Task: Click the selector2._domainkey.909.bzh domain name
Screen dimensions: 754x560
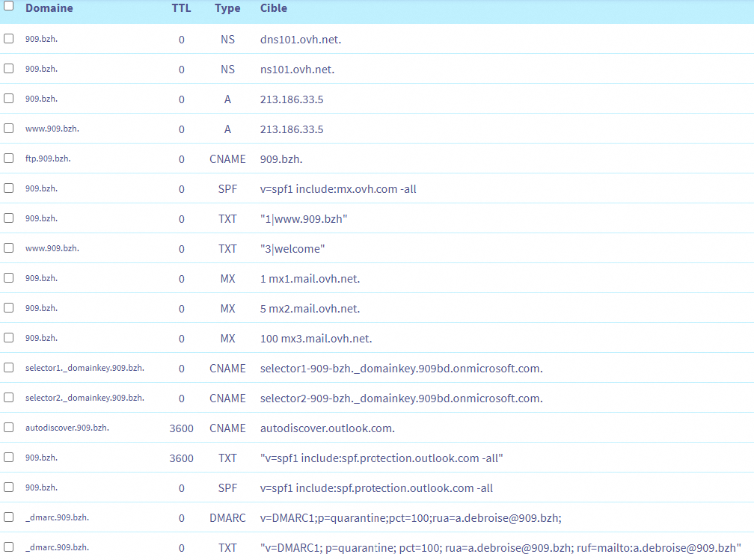Action: [85, 398]
